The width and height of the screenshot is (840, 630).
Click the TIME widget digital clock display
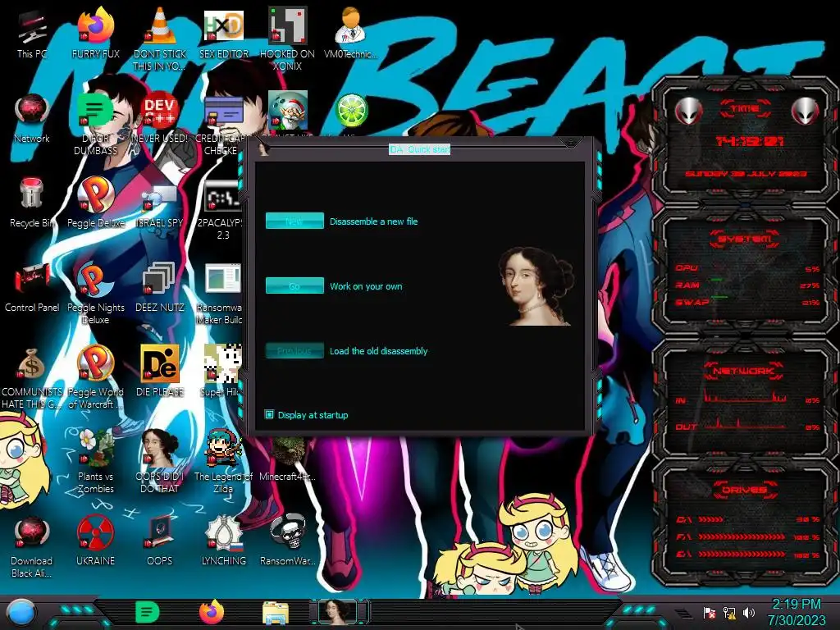pos(750,141)
